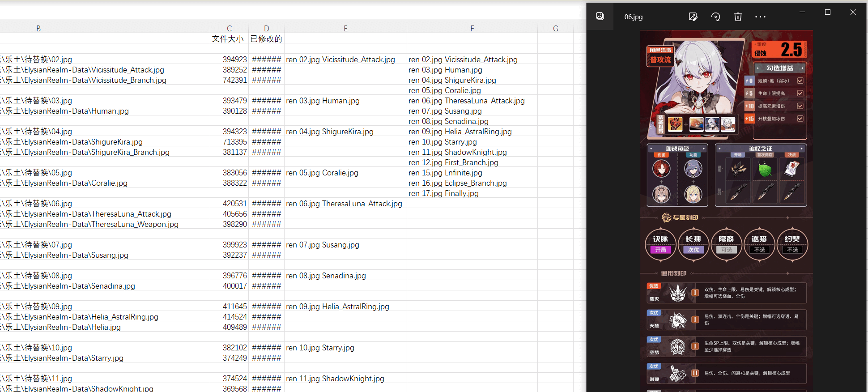Select cell ElysianRealm-Data\Coralie.jpg

point(105,183)
